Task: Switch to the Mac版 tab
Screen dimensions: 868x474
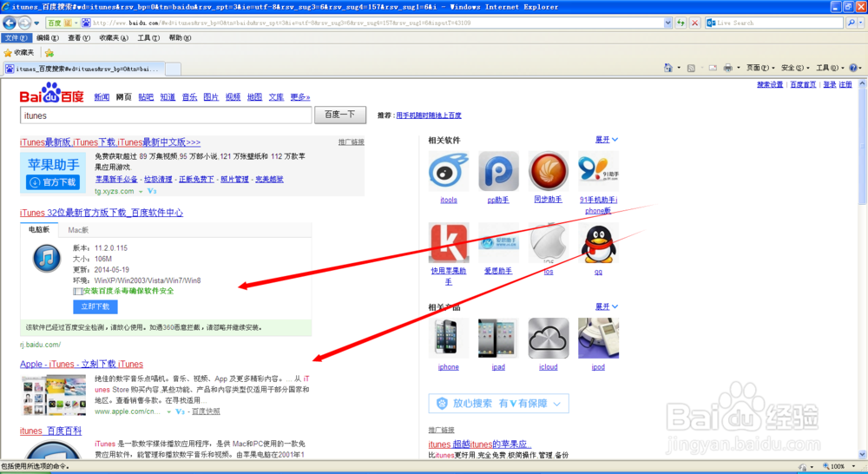Action: [78, 230]
